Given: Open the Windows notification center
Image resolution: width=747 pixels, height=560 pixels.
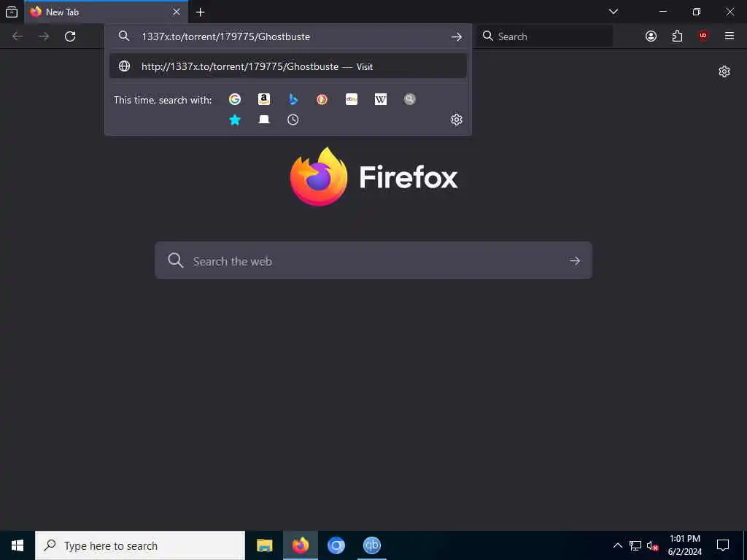Looking at the screenshot, I should pos(723,545).
